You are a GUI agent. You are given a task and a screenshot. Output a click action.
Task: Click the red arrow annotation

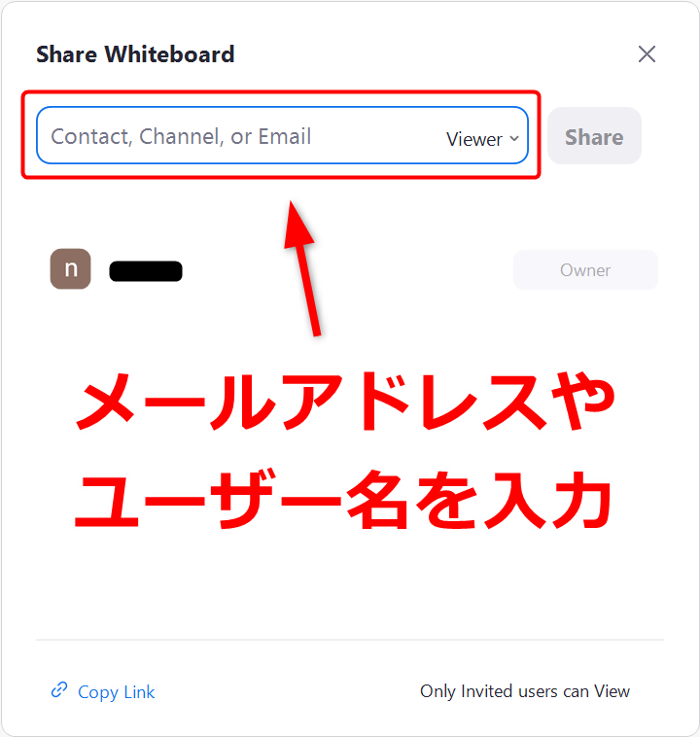[x=302, y=268]
